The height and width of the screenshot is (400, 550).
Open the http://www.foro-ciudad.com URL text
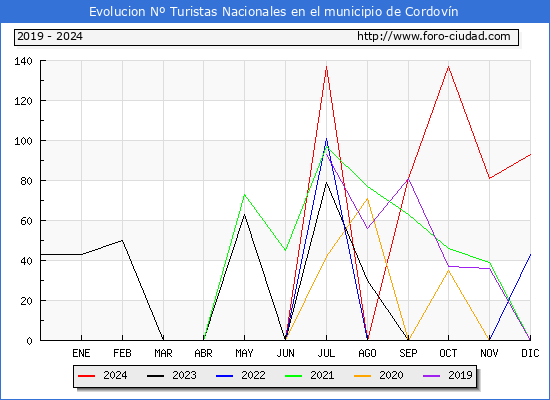click(x=434, y=36)
